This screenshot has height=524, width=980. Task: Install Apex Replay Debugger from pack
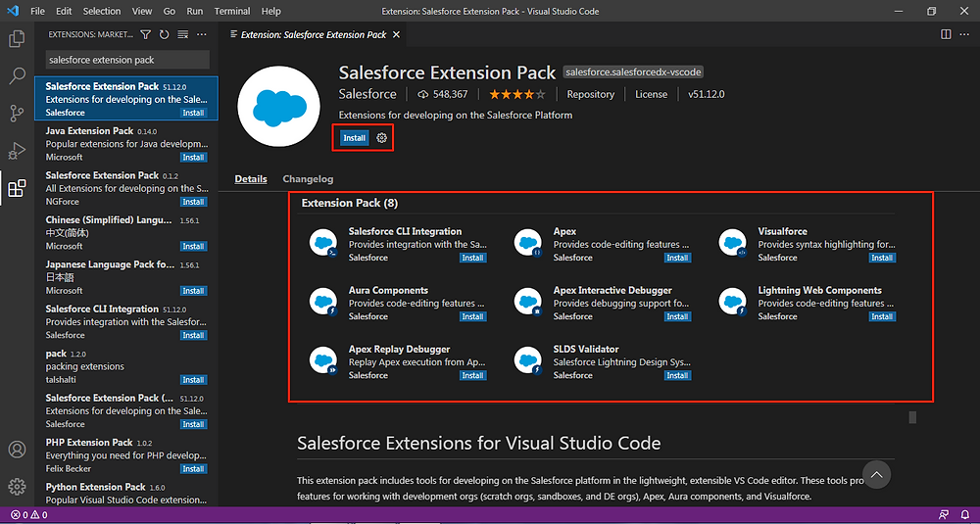click(473, 375)
